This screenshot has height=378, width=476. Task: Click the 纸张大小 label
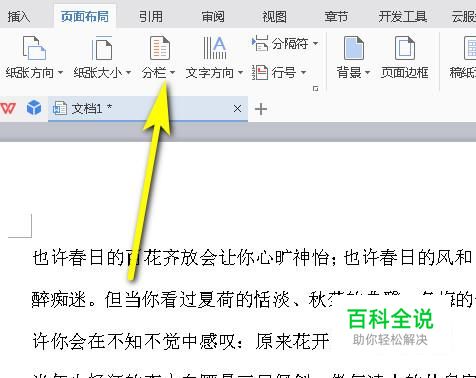tap(98, 72)
